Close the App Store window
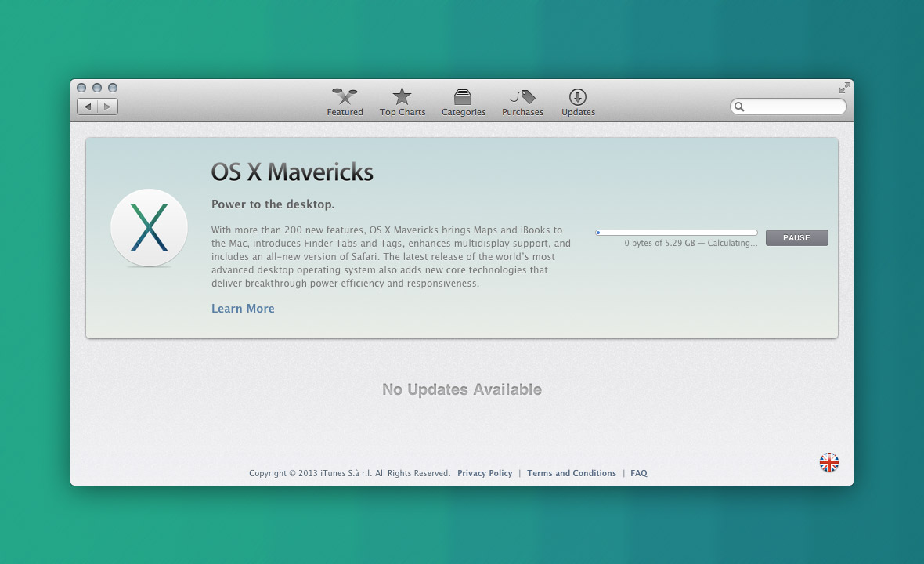Viewport: 924px width, 564px height. pos(81,88)
